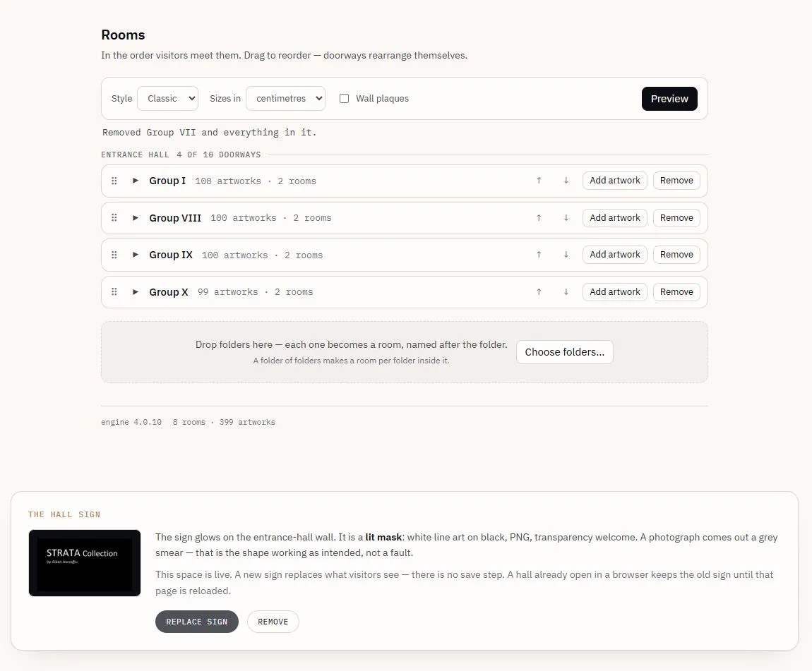Expand the Group IX disclosure triangle

[135, 255]
